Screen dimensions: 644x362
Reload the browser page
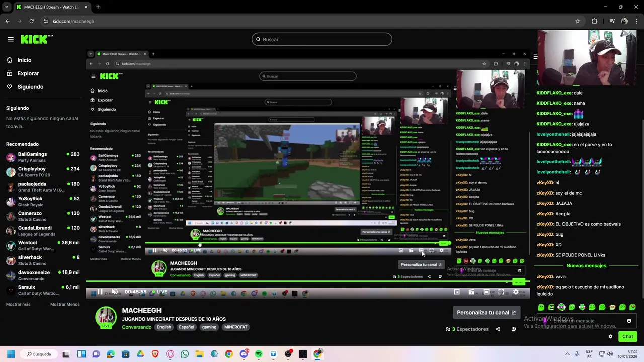point(31,21)
